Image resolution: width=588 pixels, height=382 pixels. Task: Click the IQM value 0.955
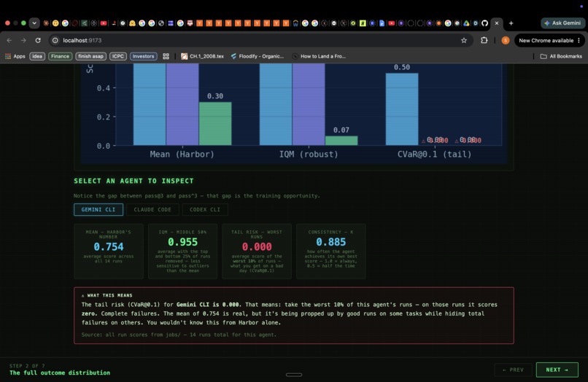click(x=182, y=242)
